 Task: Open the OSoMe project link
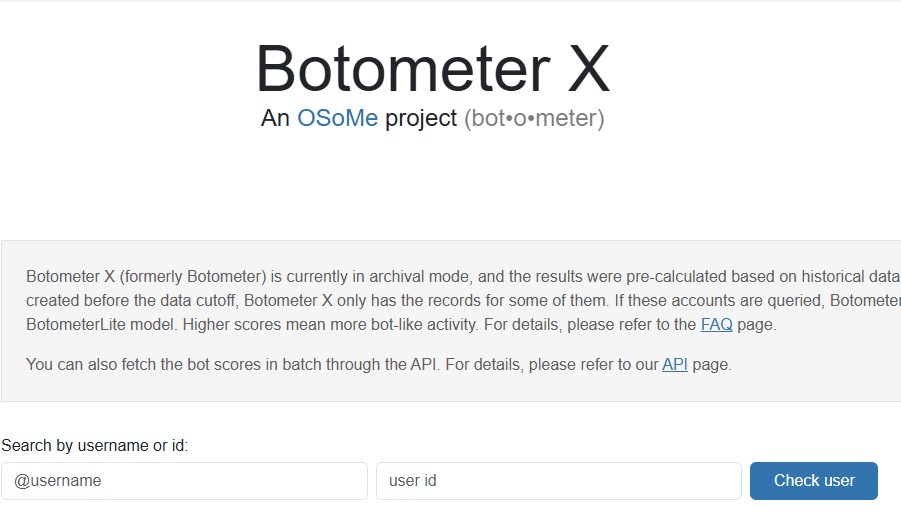[x=337, y=119]
